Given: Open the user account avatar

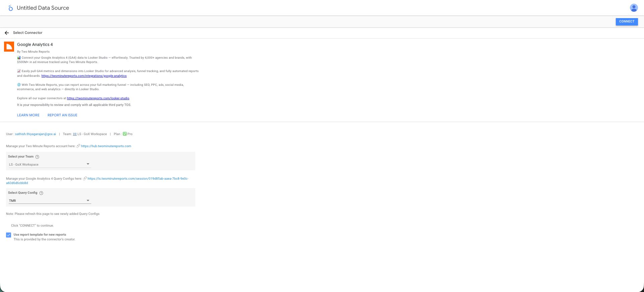Looking at the screenshot, I should tap(634, 8).
